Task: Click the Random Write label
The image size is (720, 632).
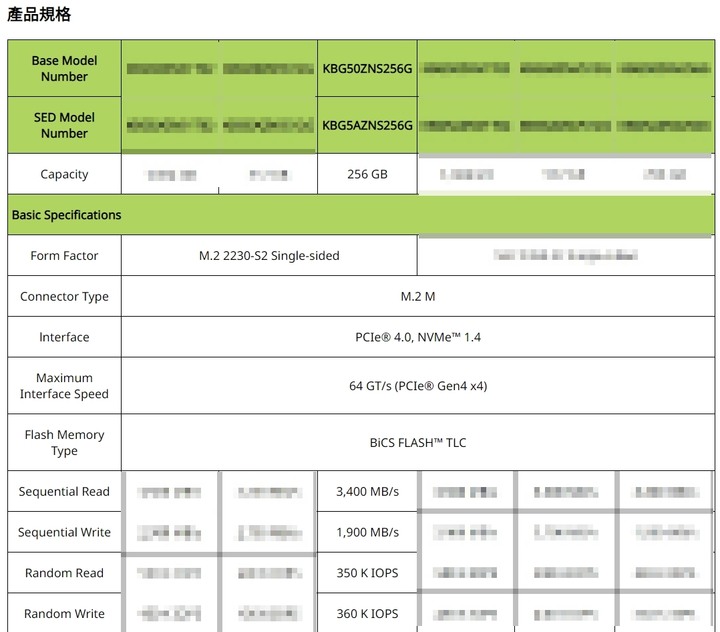Action: (x=64, y=613)
